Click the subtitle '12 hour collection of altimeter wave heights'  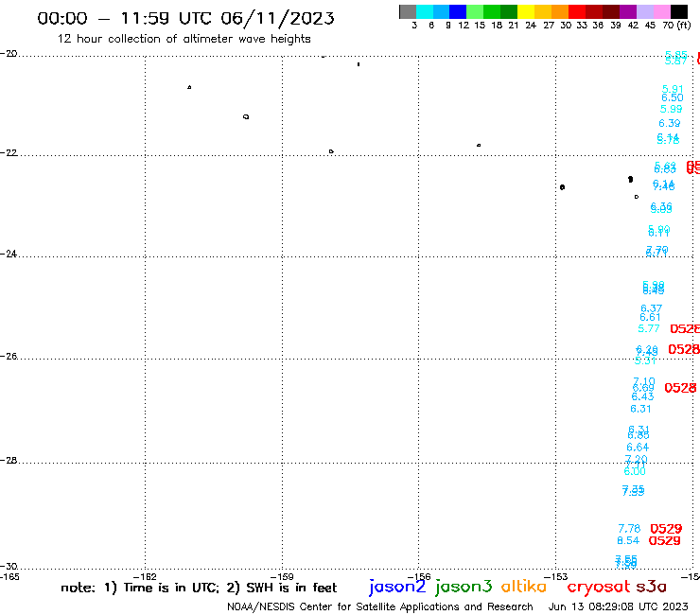[x=184, y=39]
